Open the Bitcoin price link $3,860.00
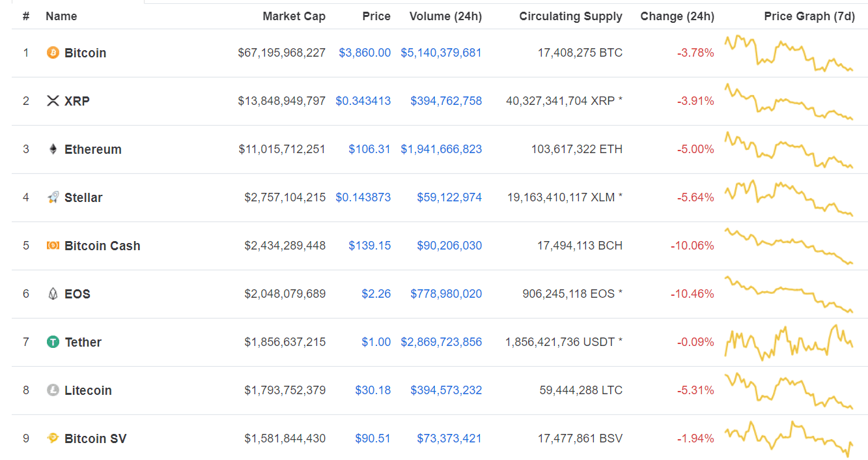The width and height of the screenshot is (868, 460). 365,53
